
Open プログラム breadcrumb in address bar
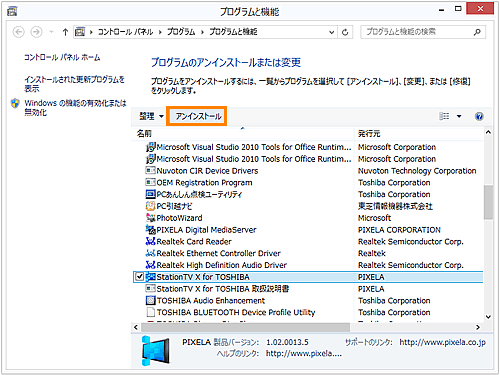tap(181, 32)
